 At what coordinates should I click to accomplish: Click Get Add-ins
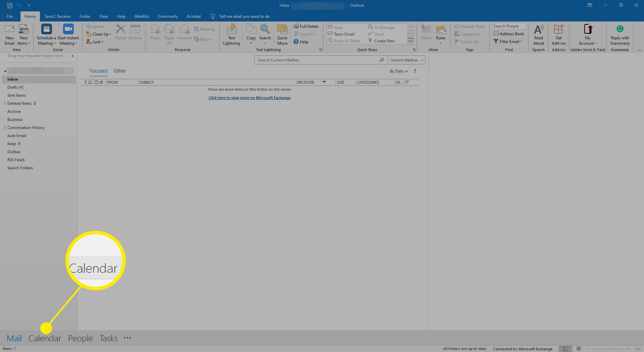(x=558, y=35)
